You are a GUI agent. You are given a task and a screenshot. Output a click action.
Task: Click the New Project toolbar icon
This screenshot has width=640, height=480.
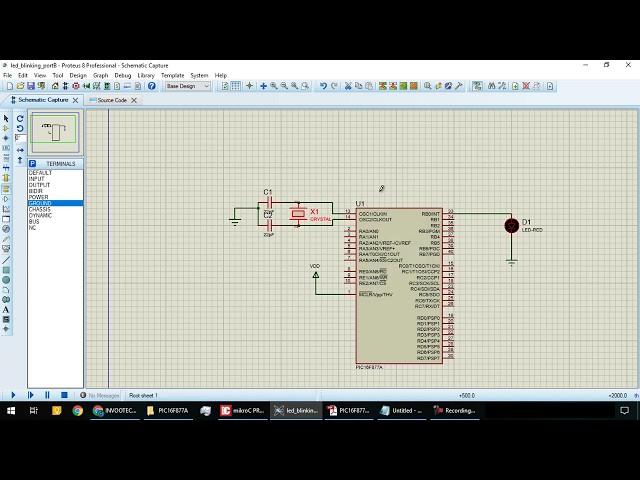coord(10,86)
